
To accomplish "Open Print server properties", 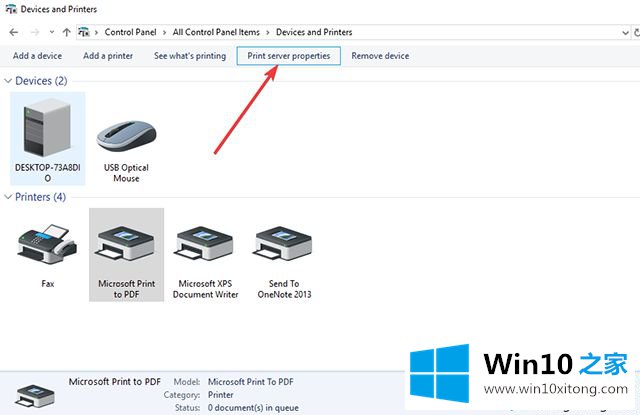I will (x=289, y=56).
